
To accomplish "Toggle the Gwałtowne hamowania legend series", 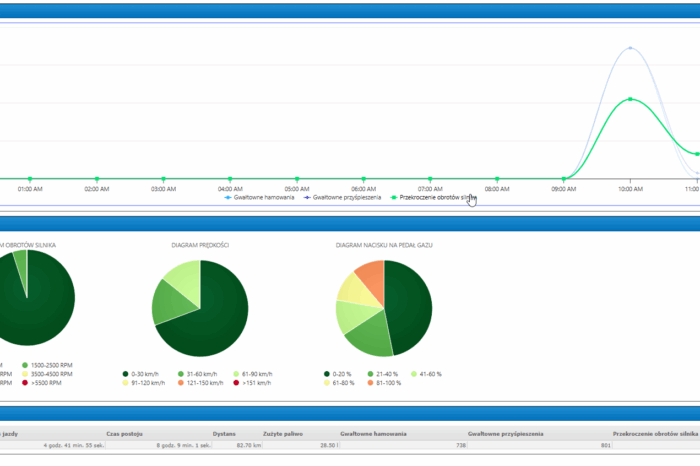I will point(261,198).
